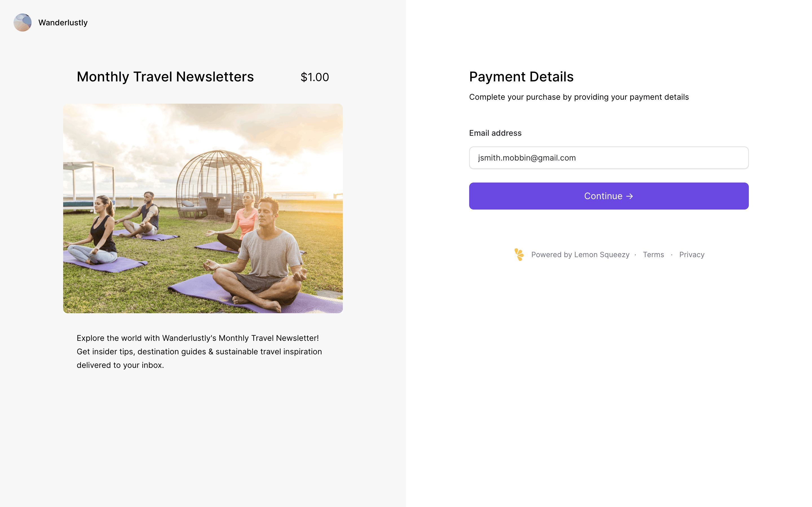Click the $1.00 price label
This screenshot has height=507, width=812.
(x=314, y=77)
